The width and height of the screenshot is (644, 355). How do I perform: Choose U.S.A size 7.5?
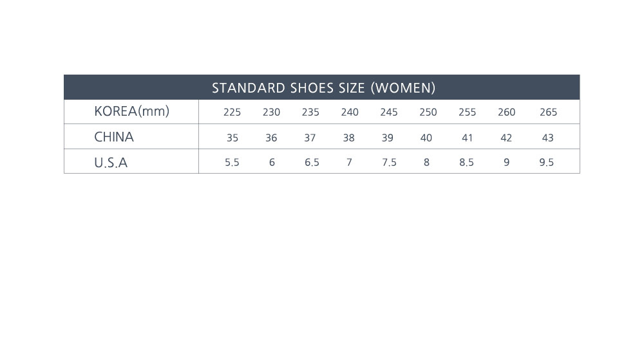click(x=389, y=163)
